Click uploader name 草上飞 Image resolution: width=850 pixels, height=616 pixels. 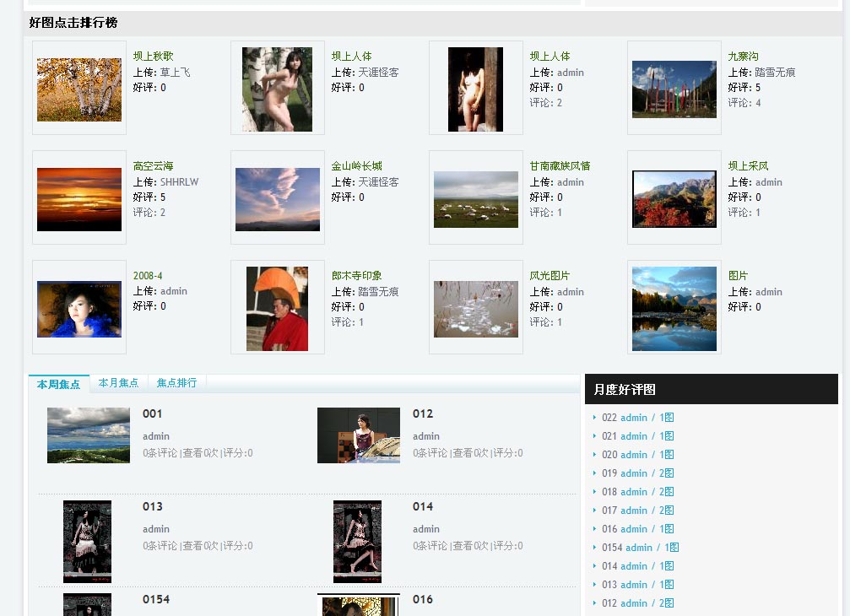[175, 73]
